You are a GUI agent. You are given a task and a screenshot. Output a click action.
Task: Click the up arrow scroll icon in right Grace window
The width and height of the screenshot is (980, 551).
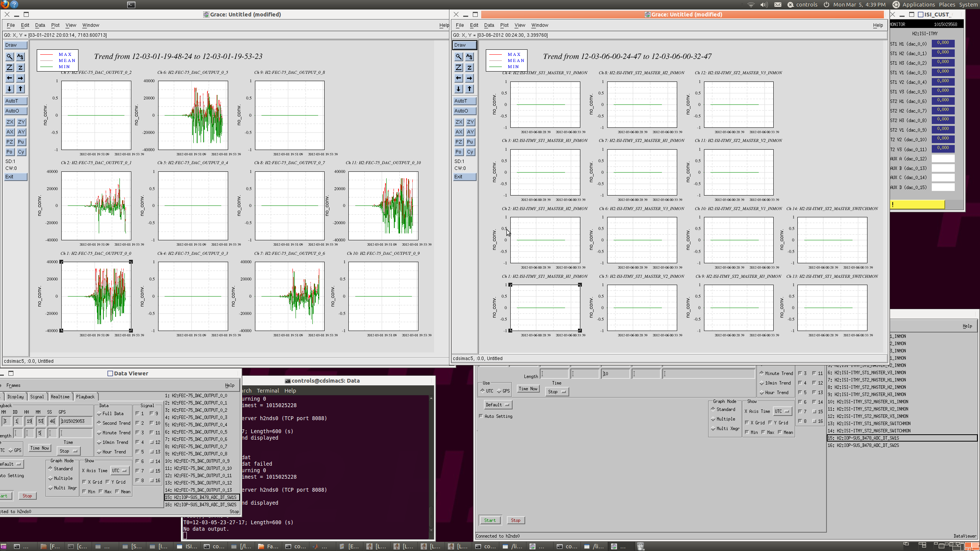click(469, 89)
